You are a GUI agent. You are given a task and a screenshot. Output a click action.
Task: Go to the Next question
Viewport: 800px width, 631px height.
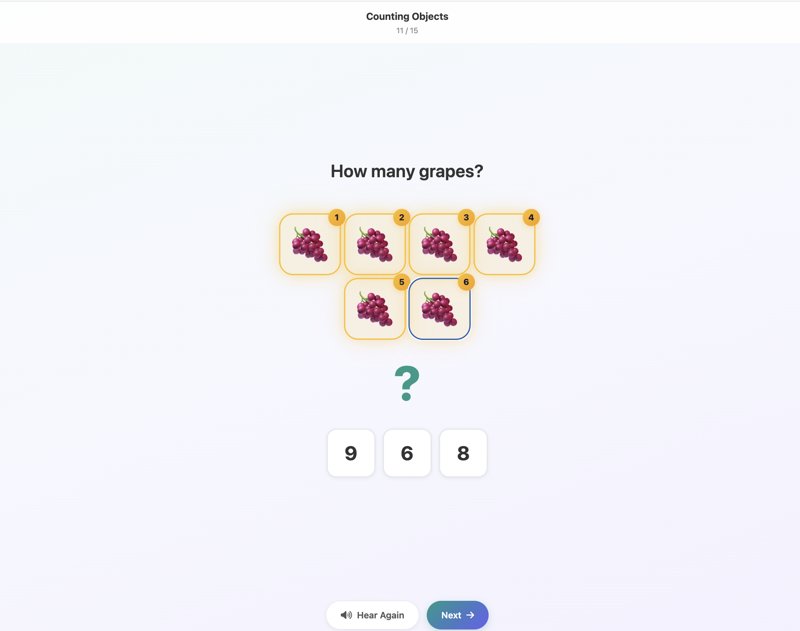coord(458,615)
